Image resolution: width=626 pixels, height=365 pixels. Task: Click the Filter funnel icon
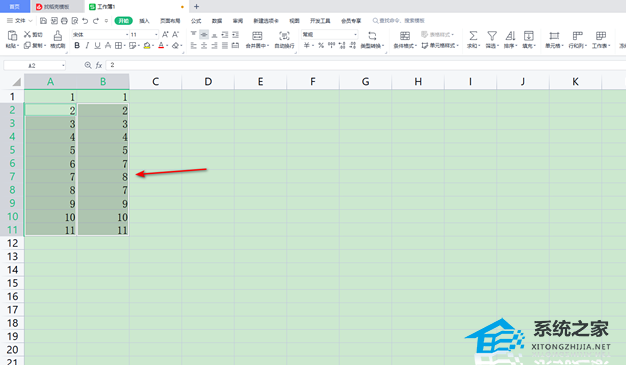tap(492, 36)
